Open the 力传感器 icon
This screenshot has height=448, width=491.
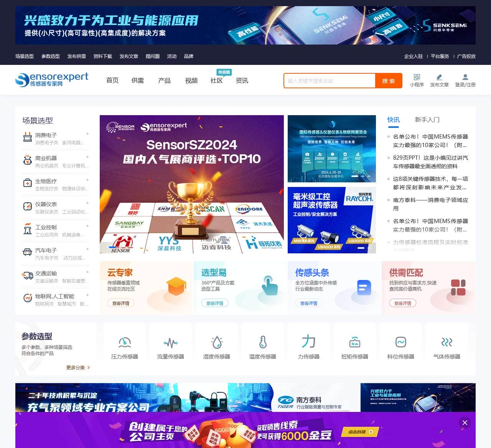[309, 341]
